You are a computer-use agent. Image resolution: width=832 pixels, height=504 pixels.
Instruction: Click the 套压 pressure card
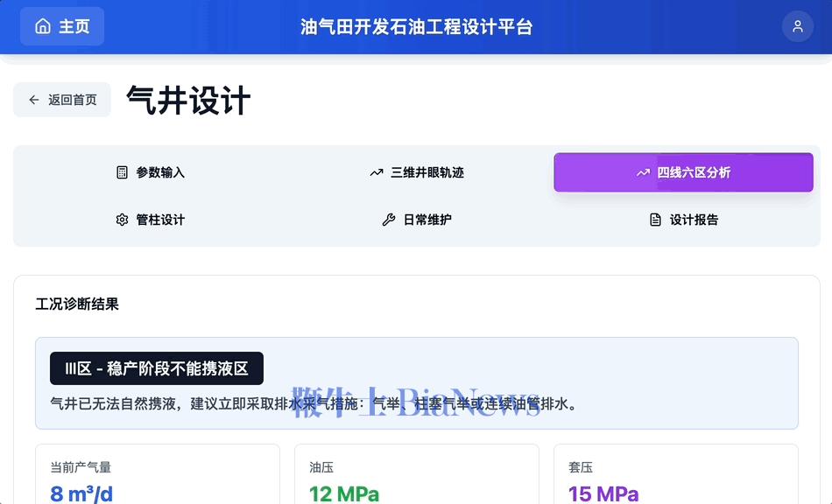pos(676,477)
